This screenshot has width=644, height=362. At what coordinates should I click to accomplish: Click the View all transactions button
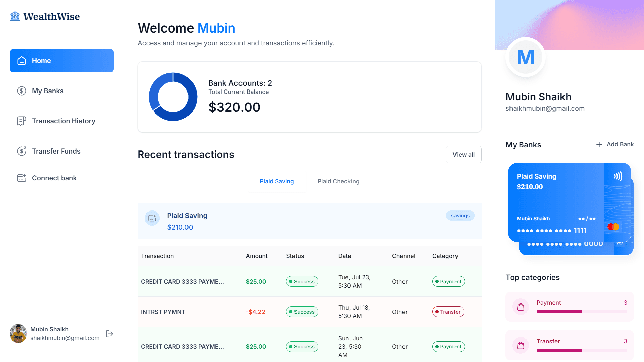(x=464, y=155)
